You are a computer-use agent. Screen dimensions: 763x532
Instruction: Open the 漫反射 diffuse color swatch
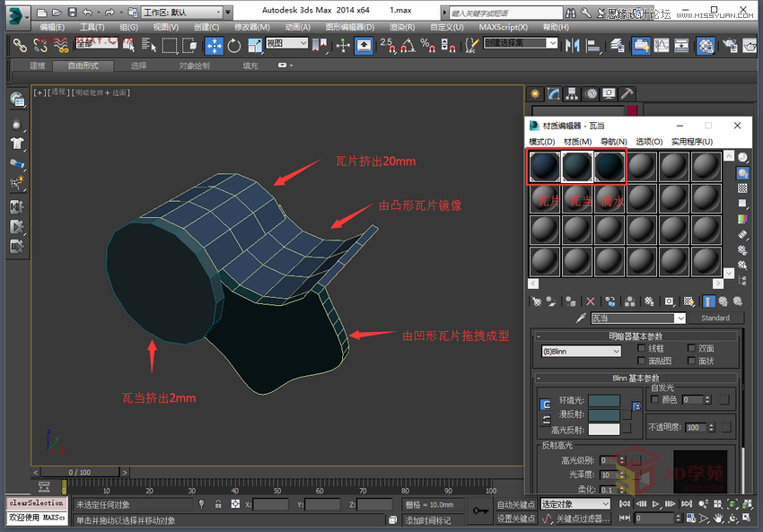603,414
